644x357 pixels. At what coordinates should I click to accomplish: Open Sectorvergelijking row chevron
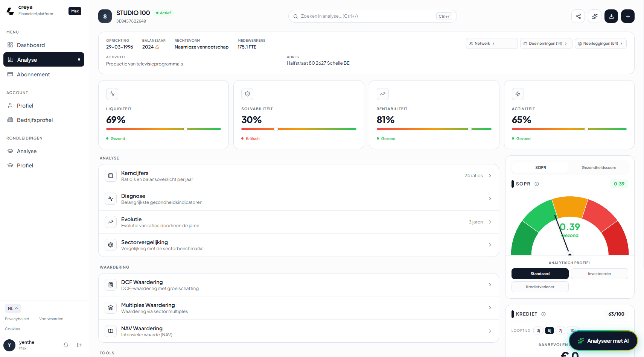(x=490, y=245)
